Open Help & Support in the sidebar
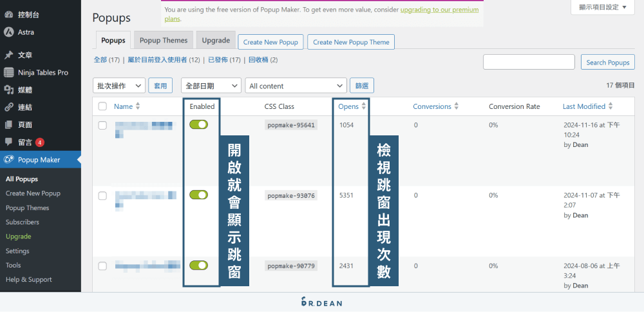Viewport: 644px width, 312px height. point(29,280)
